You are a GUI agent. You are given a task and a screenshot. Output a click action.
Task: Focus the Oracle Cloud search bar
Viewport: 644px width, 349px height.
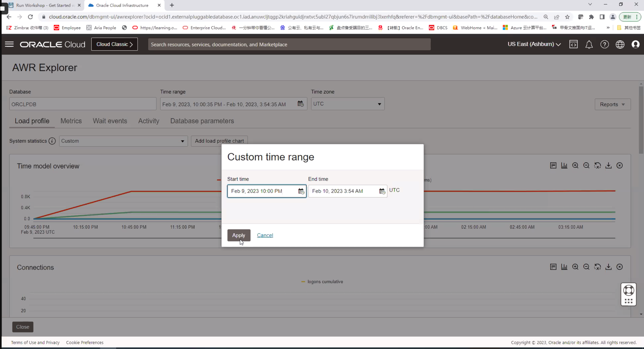(x=289, y=44)
